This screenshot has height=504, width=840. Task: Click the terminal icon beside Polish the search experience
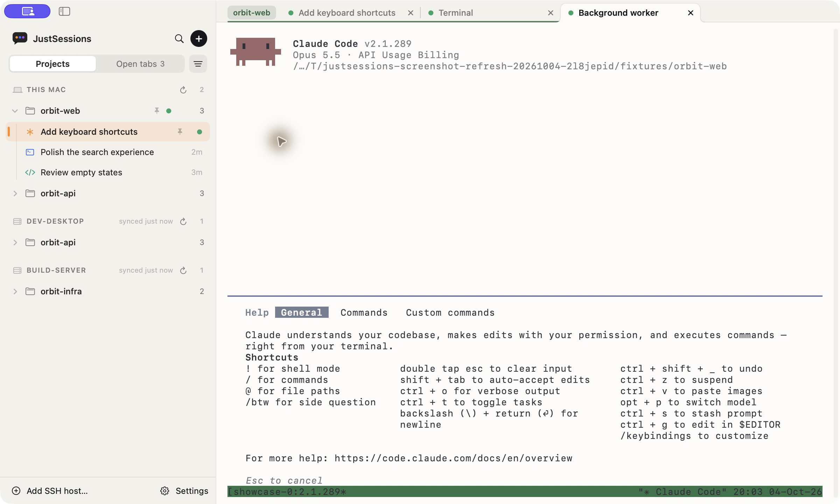pyautogui.click(x=30, y=152)
